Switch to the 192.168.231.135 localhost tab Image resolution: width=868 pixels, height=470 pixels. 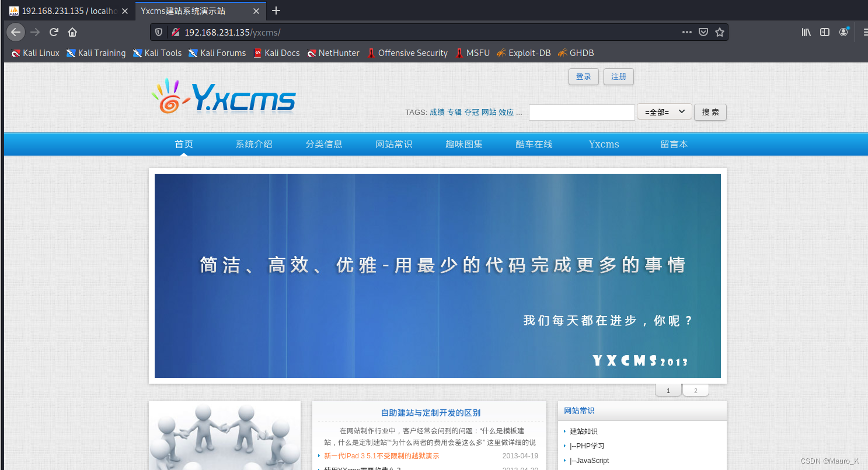pos(64,10)
